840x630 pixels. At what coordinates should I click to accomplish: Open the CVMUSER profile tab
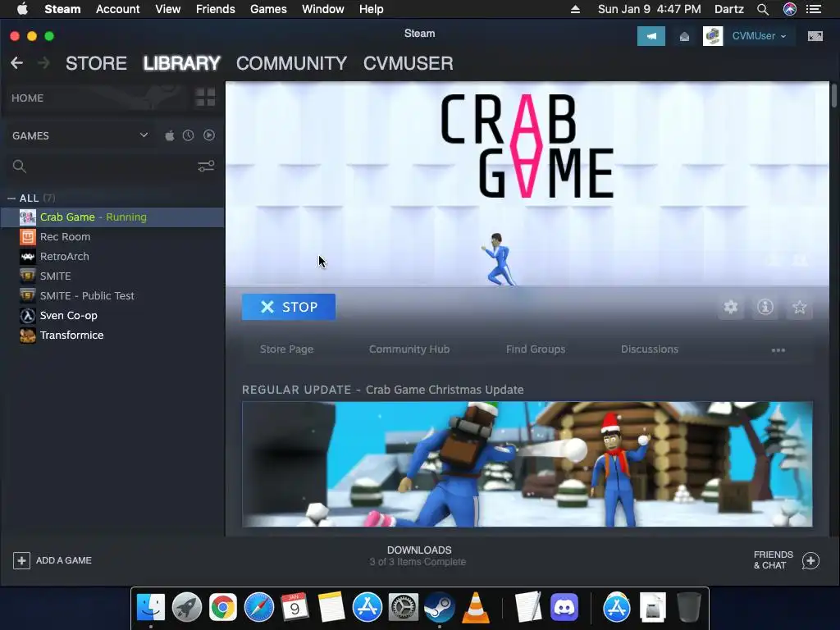(x=409, y=63)
